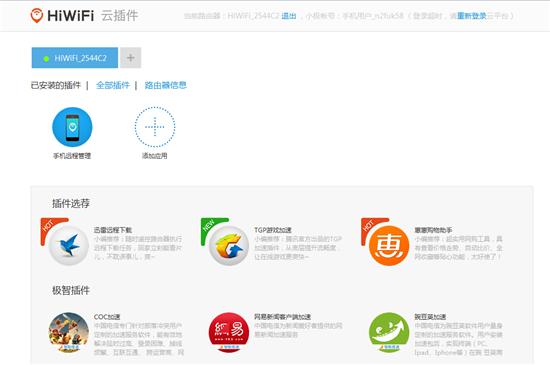The image size is (550, 365).
Task: Click the 添加应用 label text
Action: click(x=155, y=156)
